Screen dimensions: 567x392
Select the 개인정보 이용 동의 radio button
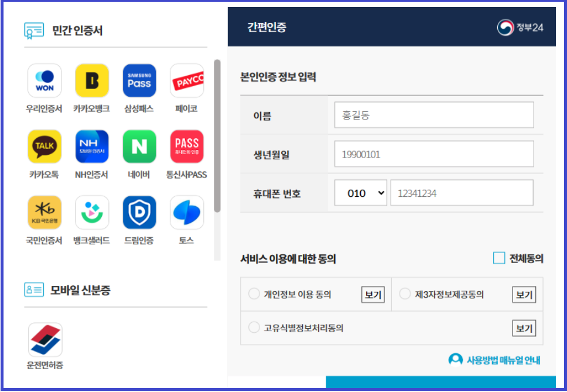click(x=254, y=294)
